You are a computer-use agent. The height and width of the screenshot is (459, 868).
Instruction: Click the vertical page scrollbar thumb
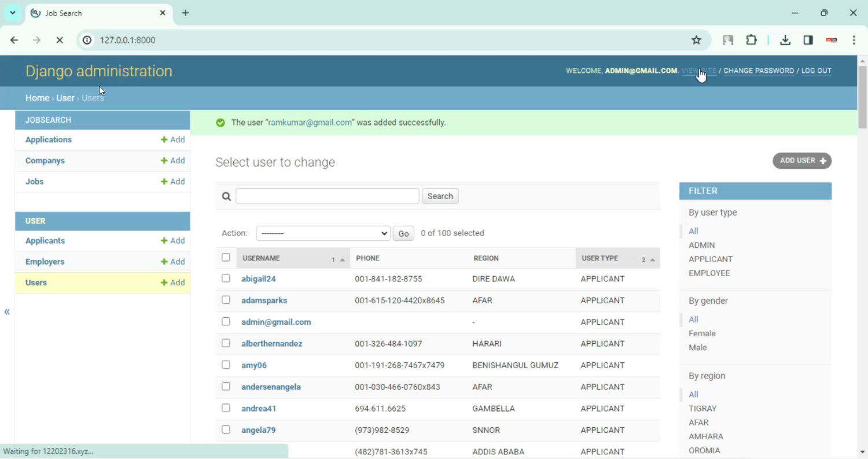coord(862,96)
